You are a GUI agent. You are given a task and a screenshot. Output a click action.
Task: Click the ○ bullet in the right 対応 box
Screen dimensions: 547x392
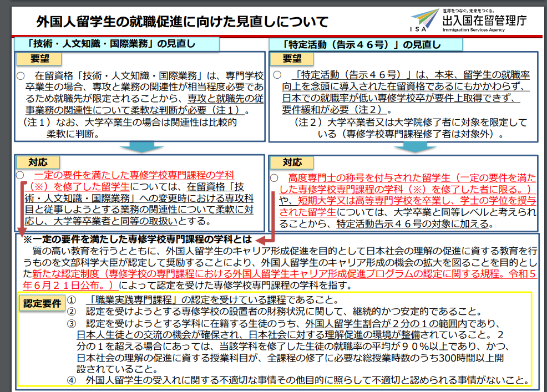(274, 178)
